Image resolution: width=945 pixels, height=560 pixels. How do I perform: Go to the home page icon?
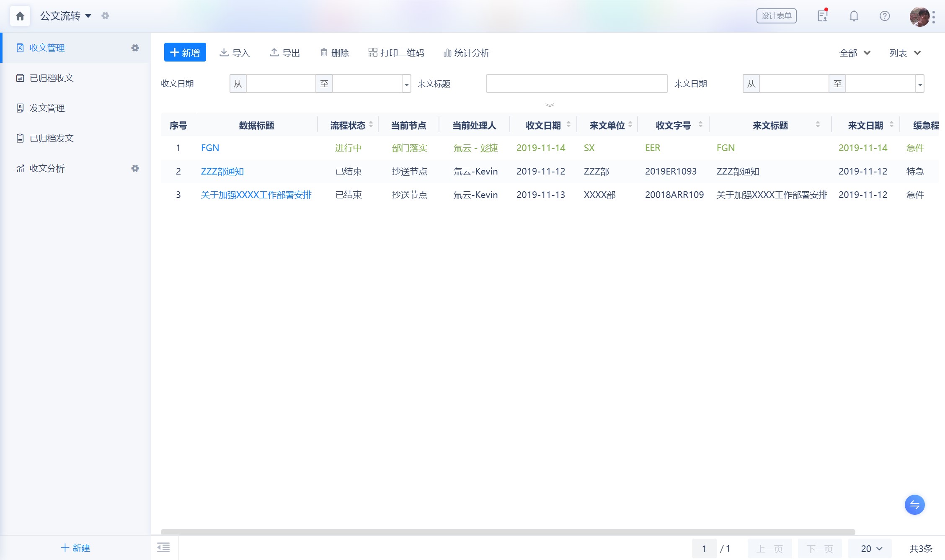20,16
